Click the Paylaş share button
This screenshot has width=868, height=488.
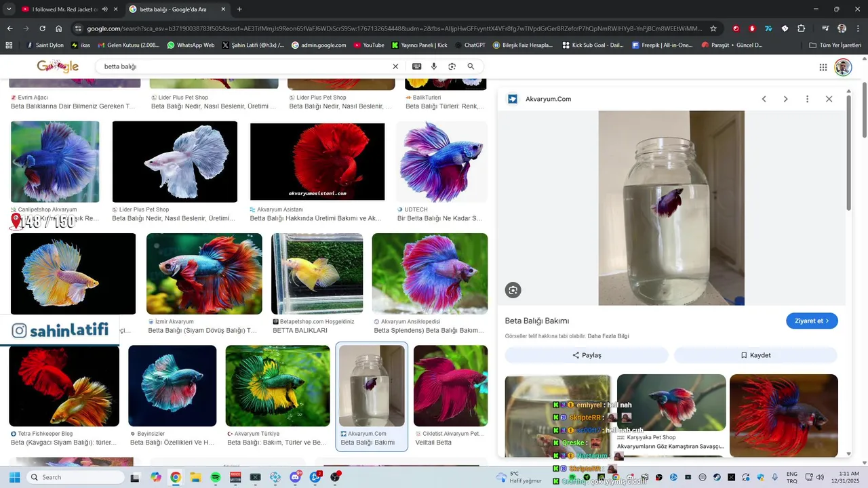(587, 355)
